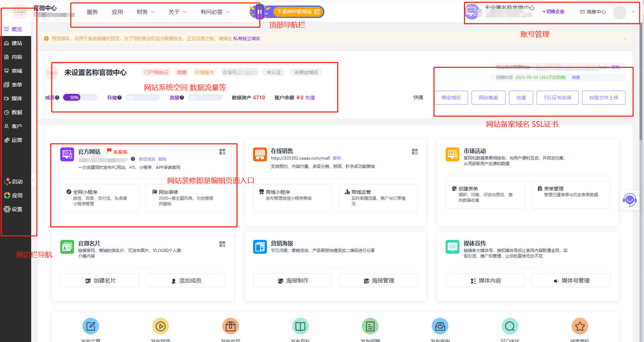Expand the 财务 dropdown menu
Image resolution: width=644 pixels, height=342 pixels.
coord(145,12)
